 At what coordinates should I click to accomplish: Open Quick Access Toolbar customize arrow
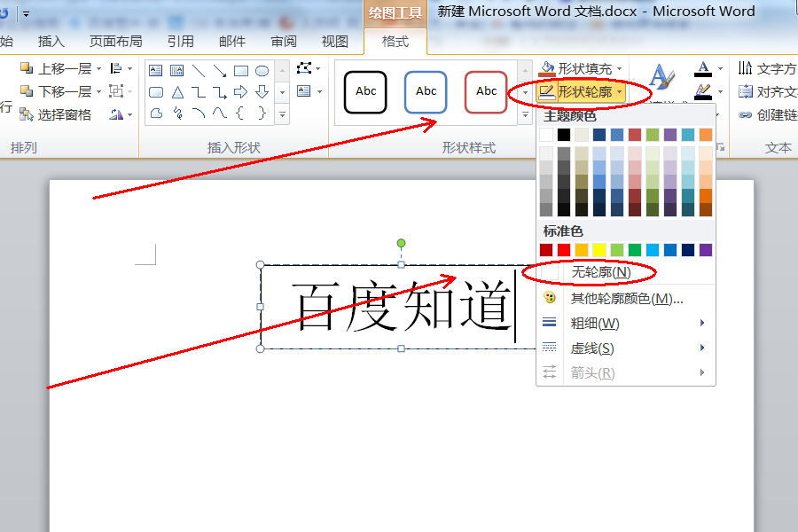pos(26,14)
